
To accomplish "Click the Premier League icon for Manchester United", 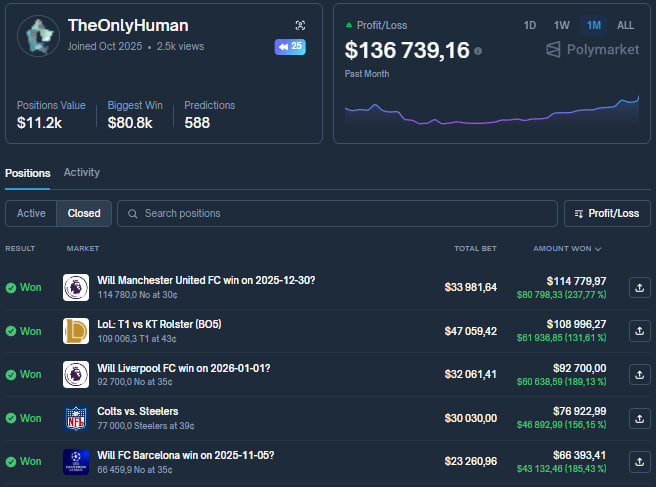I will (76, 287).
